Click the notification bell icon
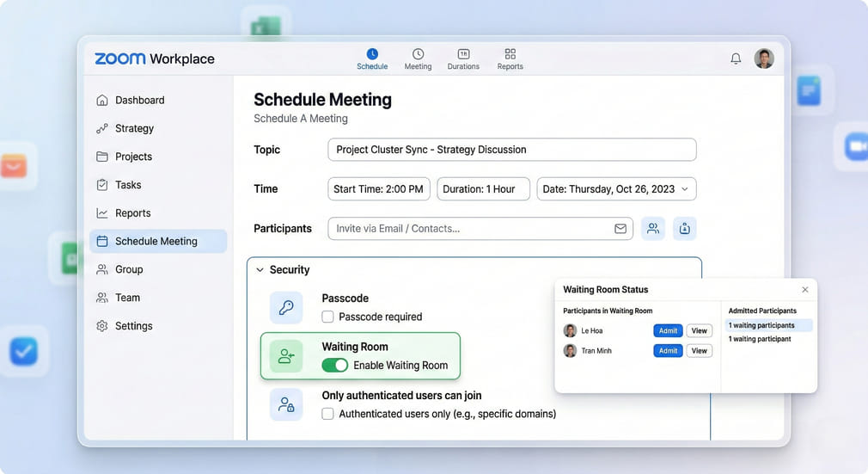 [736, 58]
